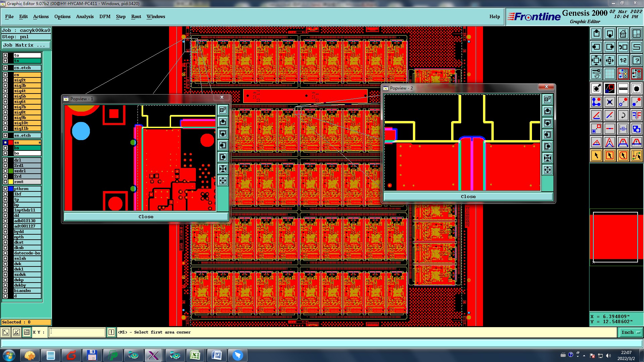
Task: Click the blue pthrou color swatch
Action: (x=11, y=189)
